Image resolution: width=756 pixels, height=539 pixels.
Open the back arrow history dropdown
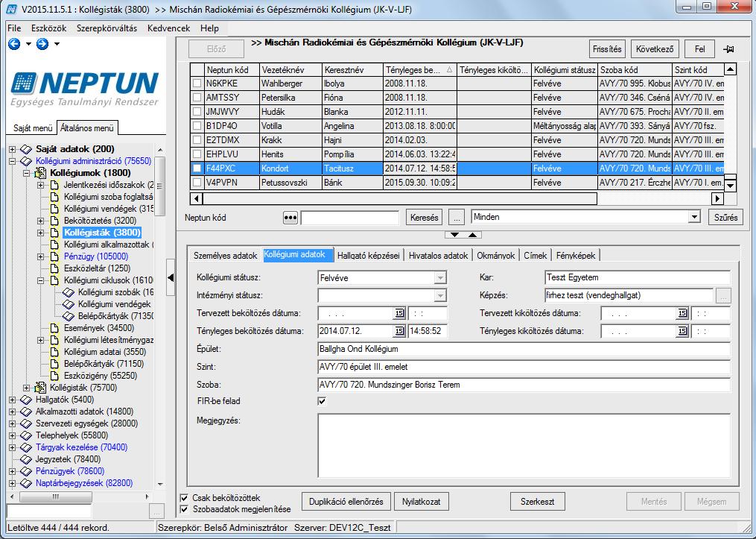tap(28, 45)
